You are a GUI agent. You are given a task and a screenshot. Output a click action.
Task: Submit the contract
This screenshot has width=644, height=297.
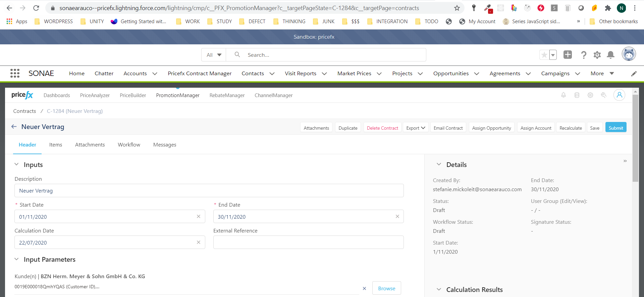(615, 128)
